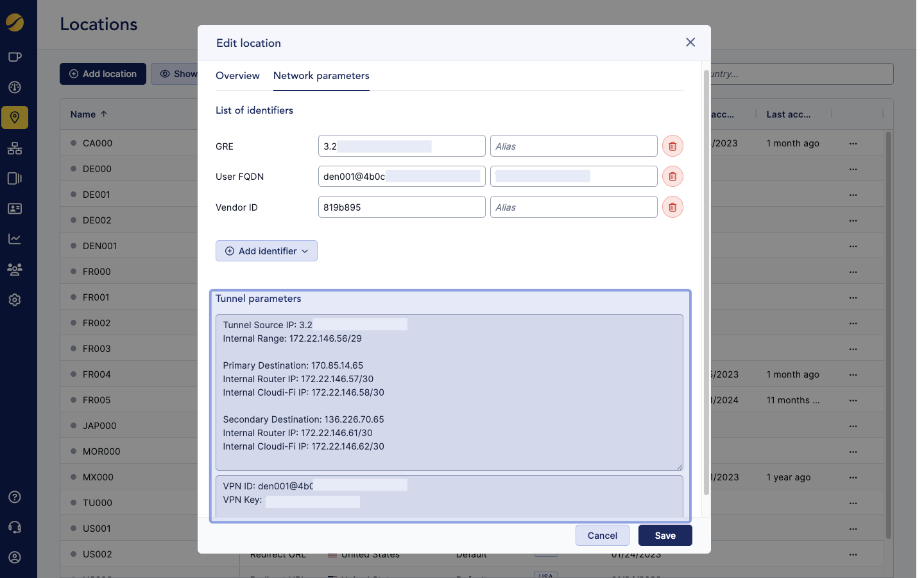Switch to the Overview tab
924x578 pixels.
coord(237,75)
